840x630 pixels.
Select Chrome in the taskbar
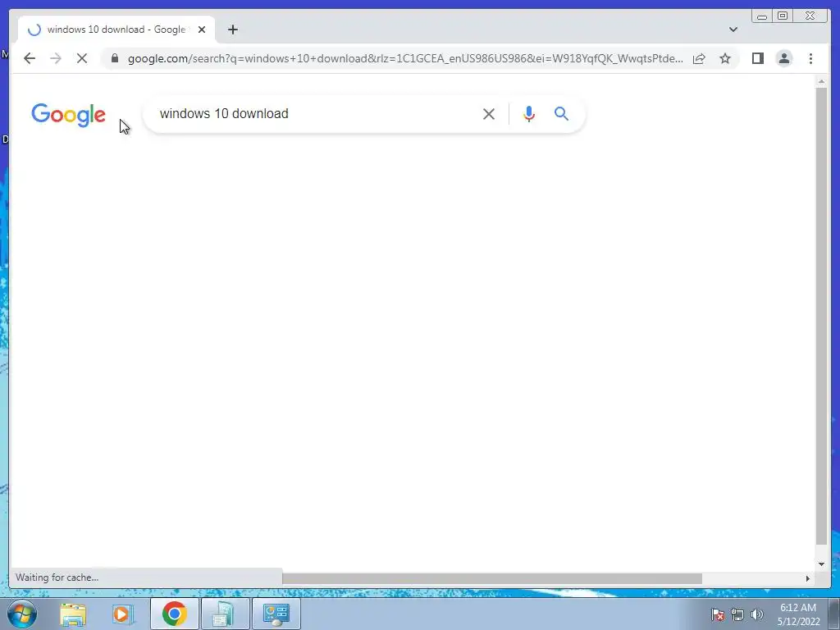pyautogui.click(x=174, y=614)
